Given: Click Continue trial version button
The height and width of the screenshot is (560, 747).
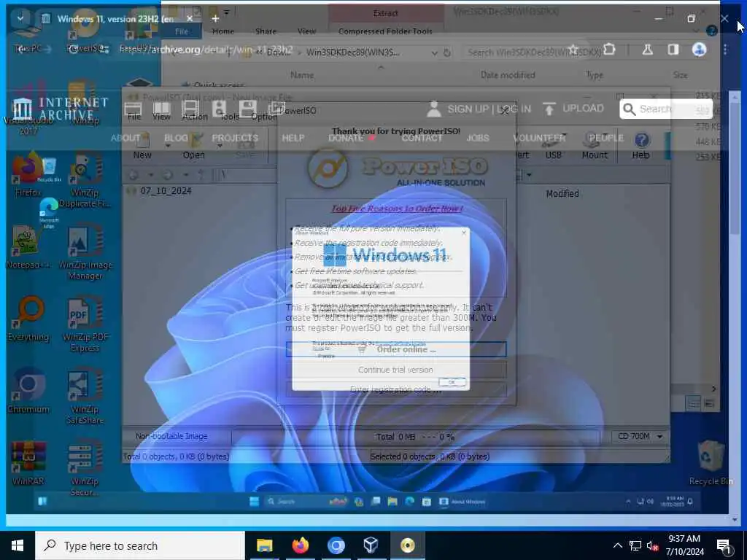Looking at the screenshot, I should coord(396,370).
